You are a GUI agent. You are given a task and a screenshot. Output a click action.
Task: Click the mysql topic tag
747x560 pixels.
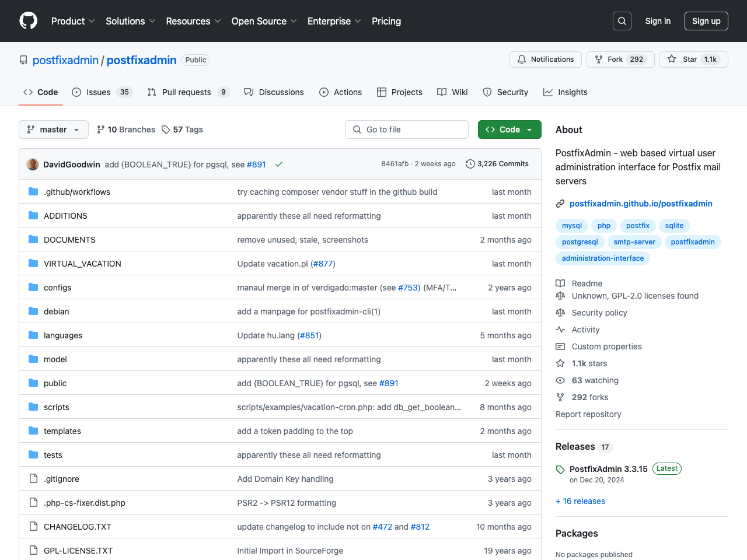click(x=572, y=226)
